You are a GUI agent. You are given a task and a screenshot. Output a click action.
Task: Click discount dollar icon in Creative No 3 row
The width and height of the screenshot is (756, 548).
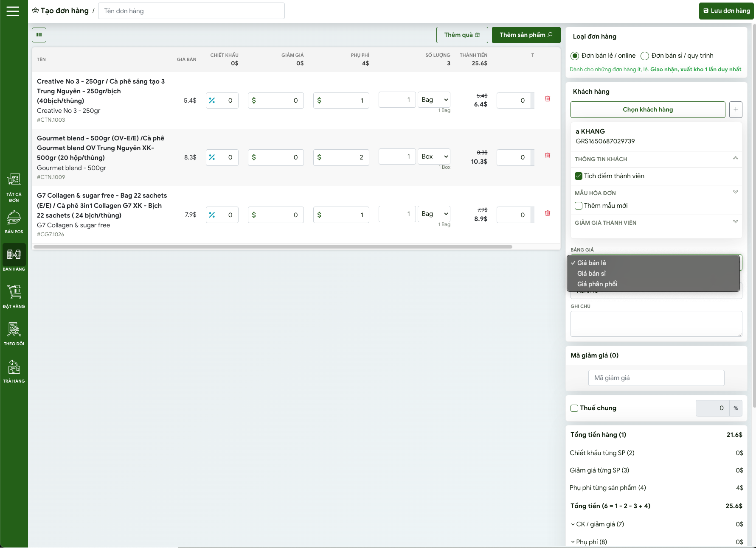point(254,101)
